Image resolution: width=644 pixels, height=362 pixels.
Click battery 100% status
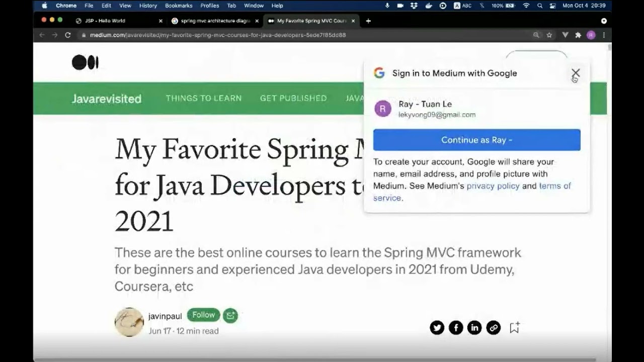coord(504,6)
